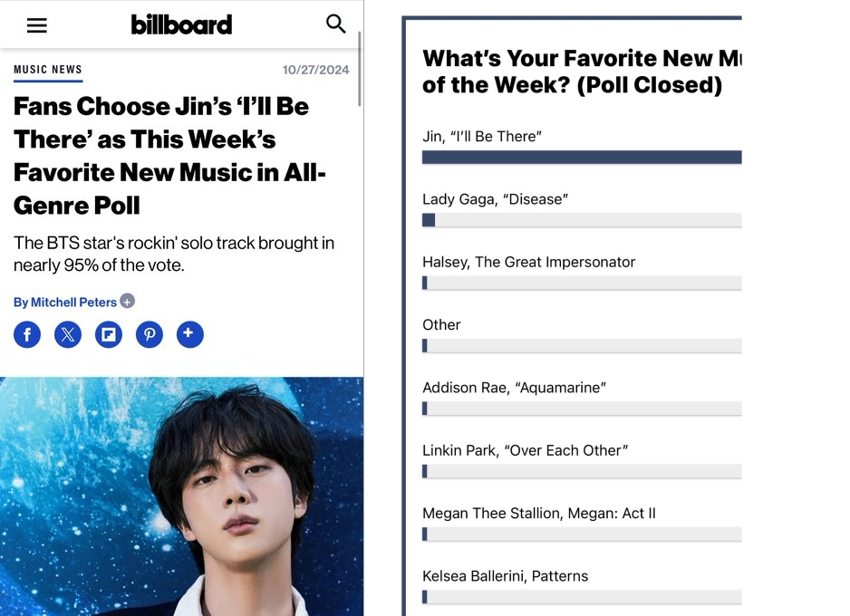Click the Lady Gaga "Disease" result bar

click(x=582, y=220)
